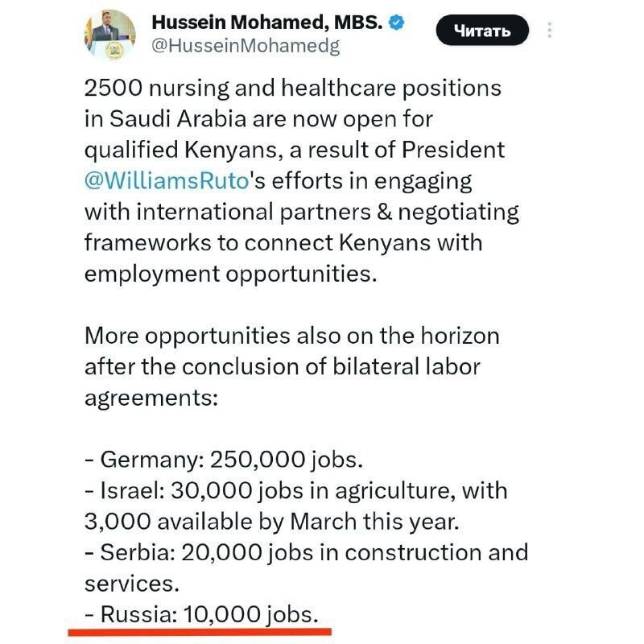Click the '2500 nursing and healthcare positions' line
The height and width of the screenshot is (644, 644).
click(293, 88)
